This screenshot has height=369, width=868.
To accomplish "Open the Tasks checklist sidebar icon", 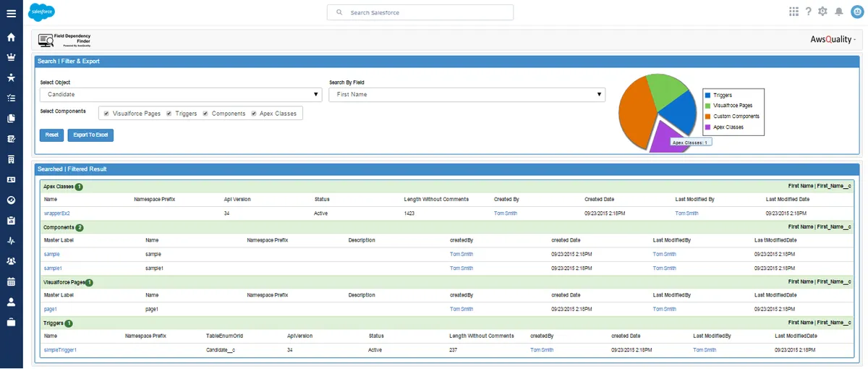I will (x=11, y=98).
